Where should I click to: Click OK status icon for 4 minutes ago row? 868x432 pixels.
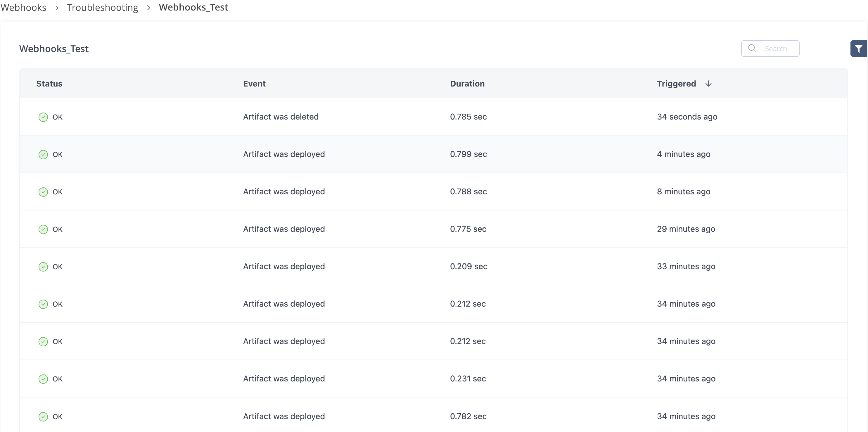[43, 154]
